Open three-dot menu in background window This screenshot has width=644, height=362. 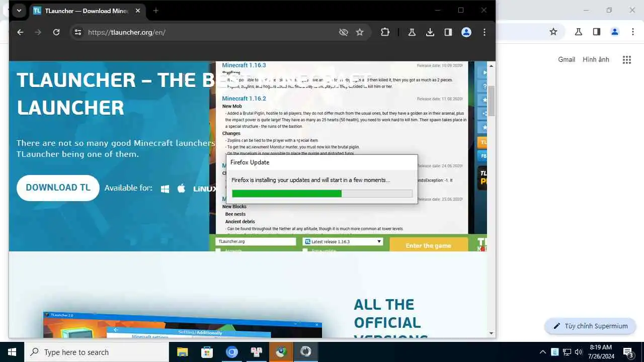click(633, 32)
